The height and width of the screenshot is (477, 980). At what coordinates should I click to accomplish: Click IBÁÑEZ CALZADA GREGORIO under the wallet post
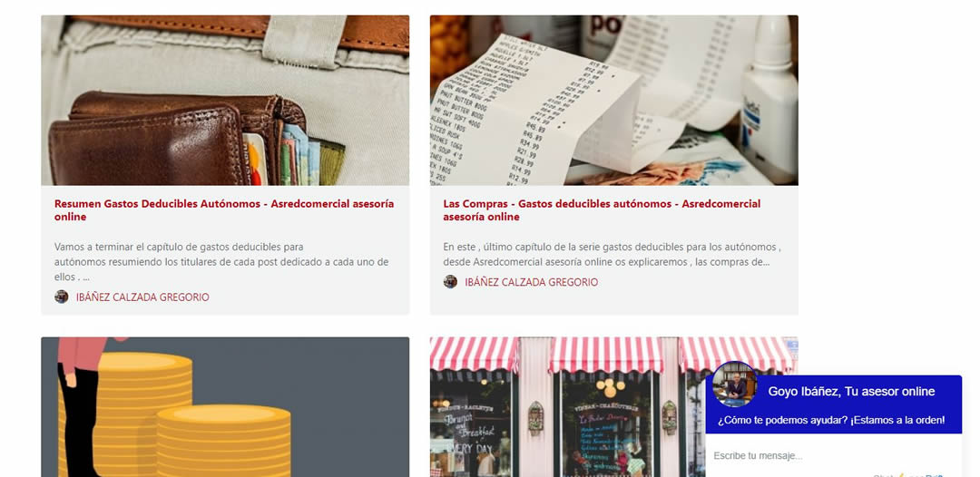[142, 297]
